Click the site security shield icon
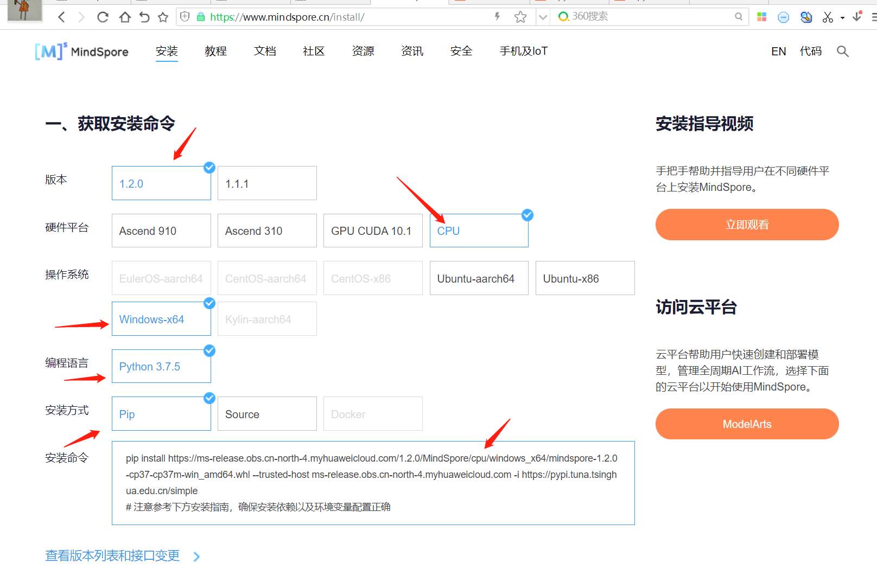The width and height of the screenshot is (877, 588). pyautogui.click(x=185, y=17)
